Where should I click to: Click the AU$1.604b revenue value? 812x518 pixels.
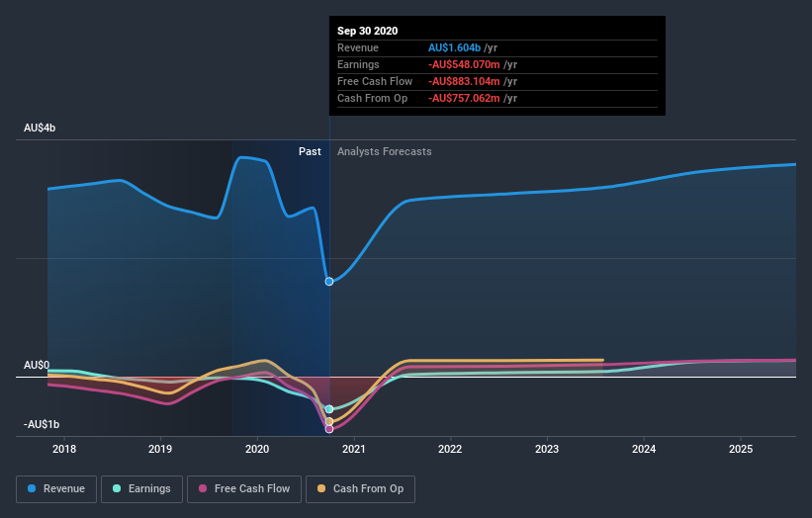[454, 47]
